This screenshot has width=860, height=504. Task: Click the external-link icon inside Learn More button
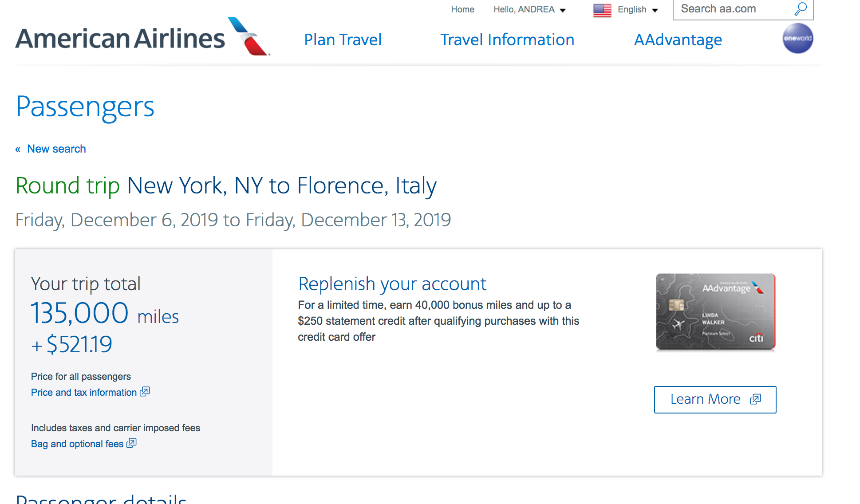(756, 399)
